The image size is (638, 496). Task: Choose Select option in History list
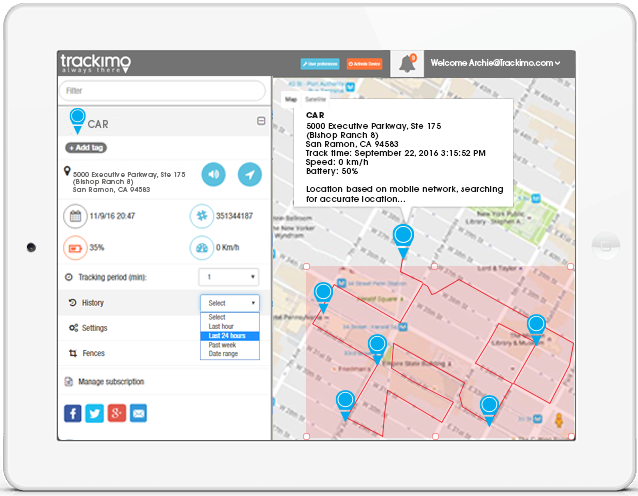point(230,317)
